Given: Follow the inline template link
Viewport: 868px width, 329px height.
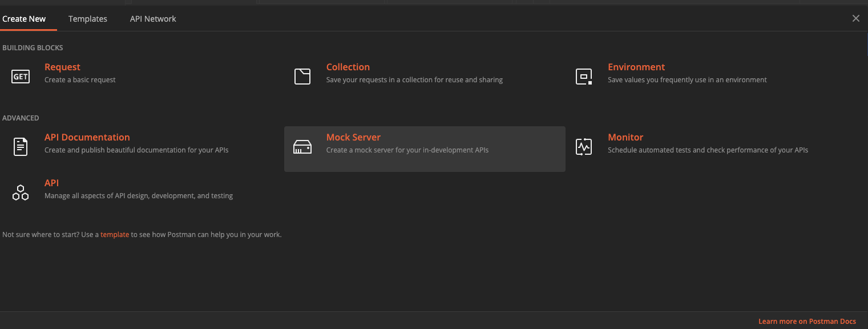Looking at the screenshot, I should [x=115, y=234].
